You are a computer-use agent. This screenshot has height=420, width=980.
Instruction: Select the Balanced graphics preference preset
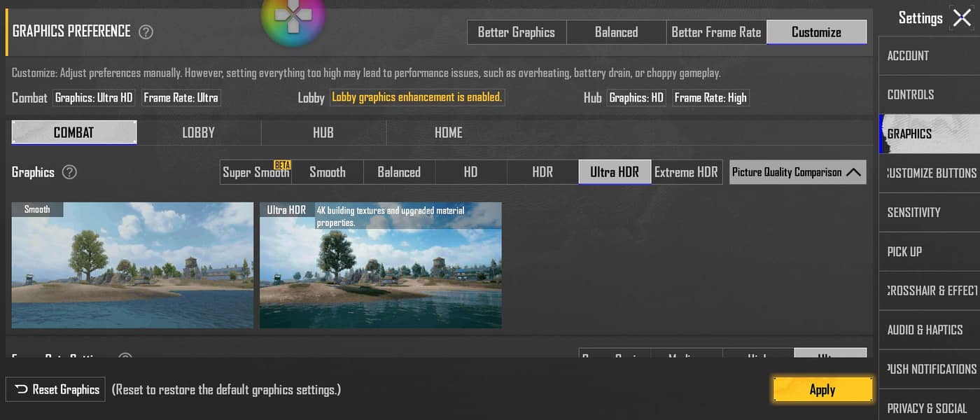616,32
